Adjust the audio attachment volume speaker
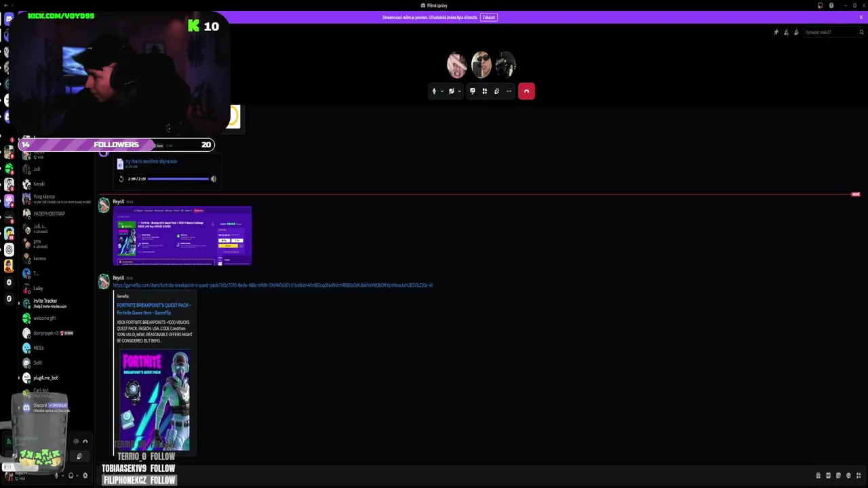Viewport: 868px width, 488px height. [x=213, y=179]
